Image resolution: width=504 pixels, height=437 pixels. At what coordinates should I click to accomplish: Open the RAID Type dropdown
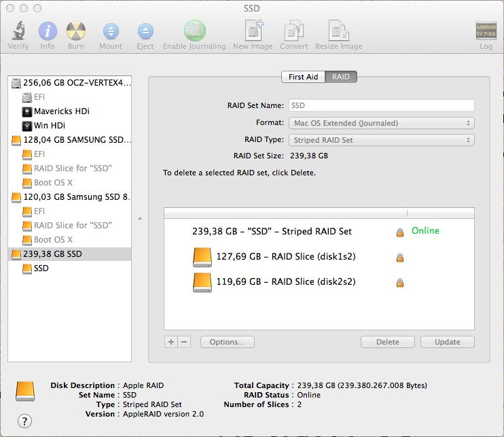click(382, 140)
